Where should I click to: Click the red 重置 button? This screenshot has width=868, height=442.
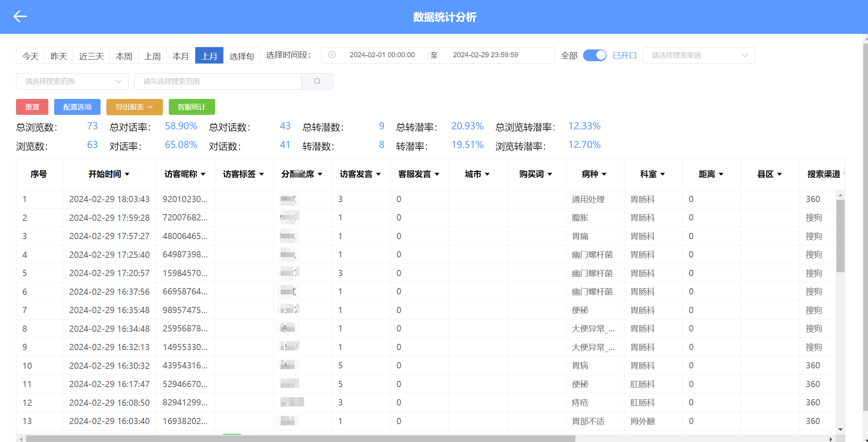[32, 107]
